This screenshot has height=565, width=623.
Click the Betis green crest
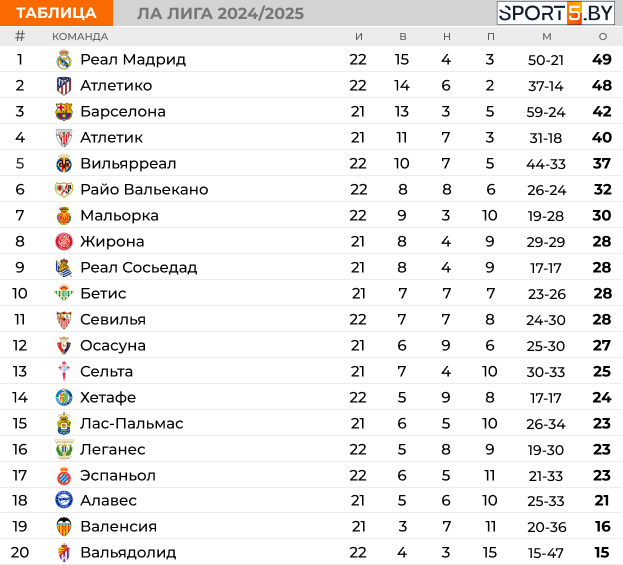[64, 294]
